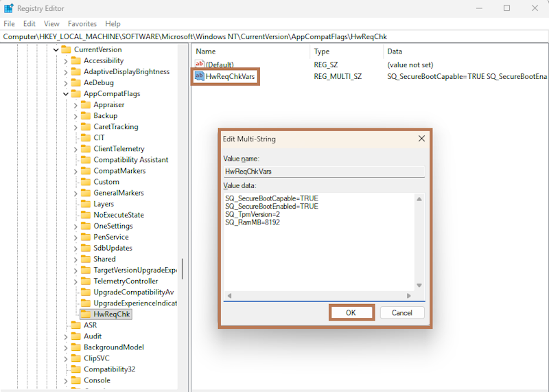The height and width of the screenshot is (392, 549).
Task: Click the Appraiser folder icon
Action: coord(86,105)
